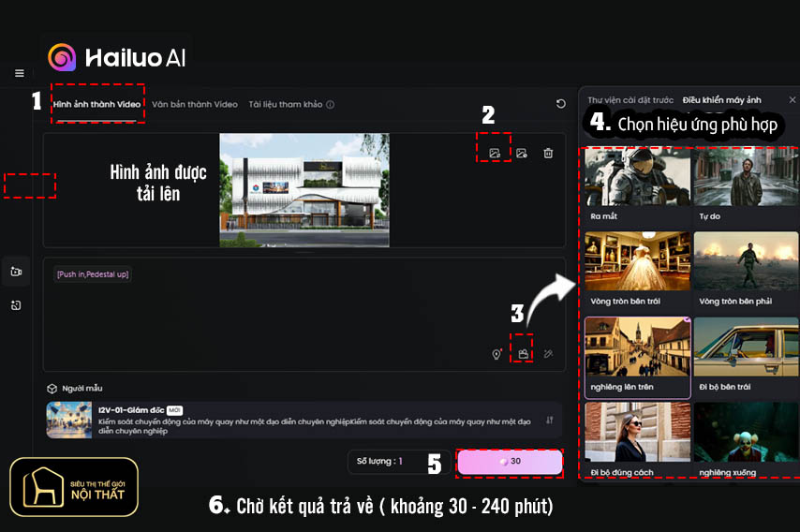Select the Vòng tròn bên trái preset

pyautogui.click(x=638, y=270)
